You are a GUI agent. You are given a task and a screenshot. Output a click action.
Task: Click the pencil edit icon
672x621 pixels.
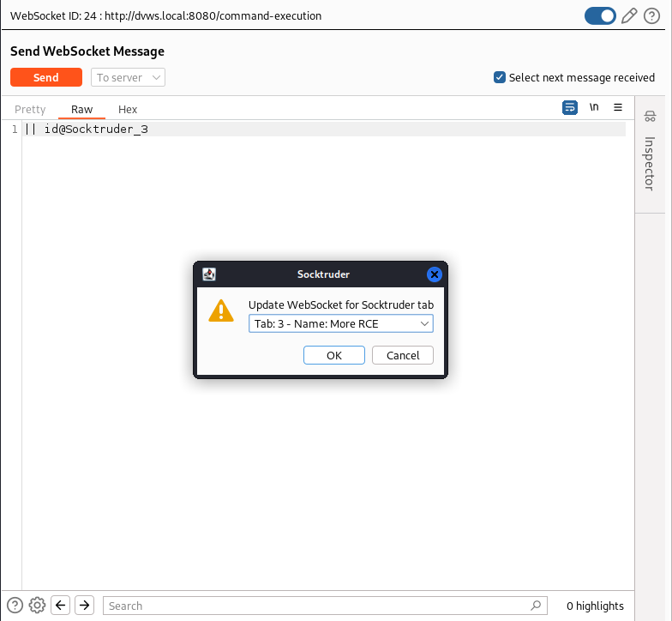click(x=629, y=15)
